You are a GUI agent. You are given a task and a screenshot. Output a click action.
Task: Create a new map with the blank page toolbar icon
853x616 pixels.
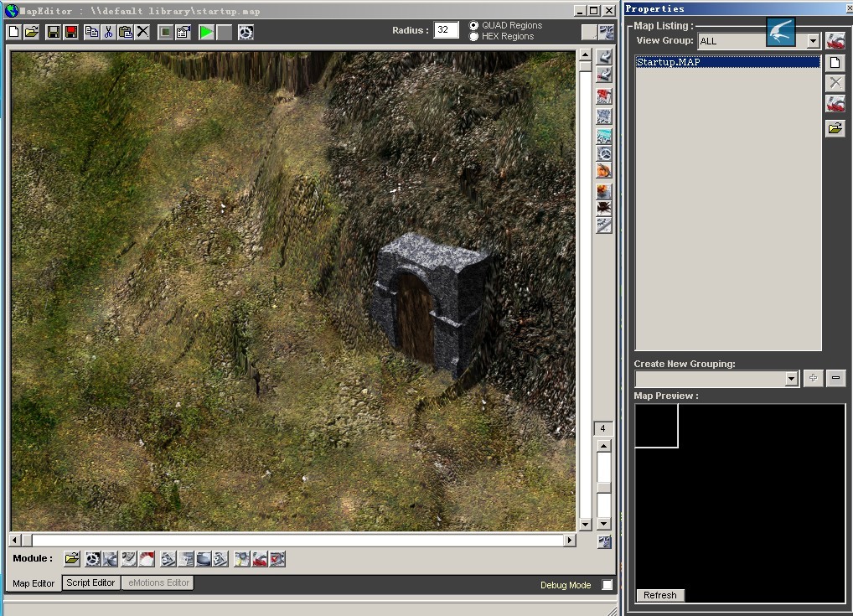coord(14,32)
